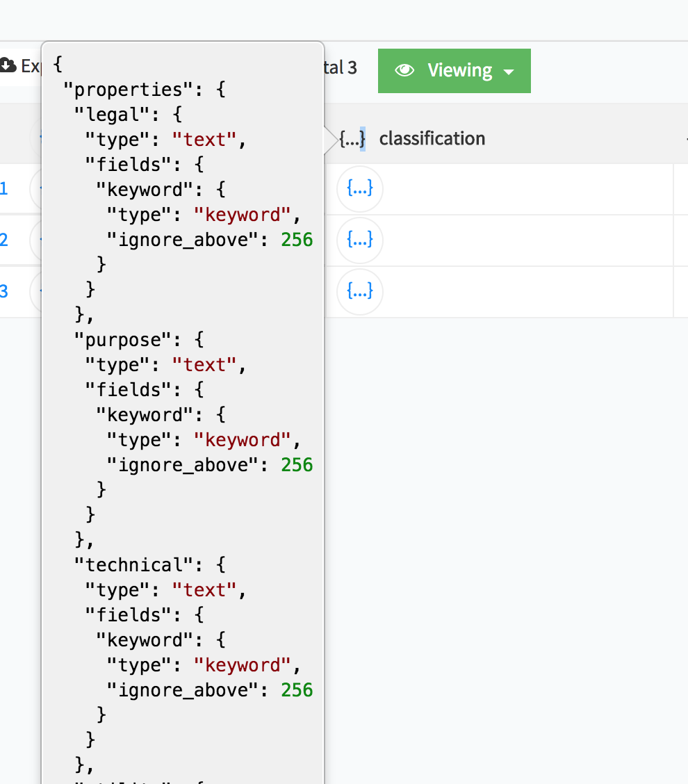Click the green Viewing button label
Screen dimensions: 688x784
459,70
